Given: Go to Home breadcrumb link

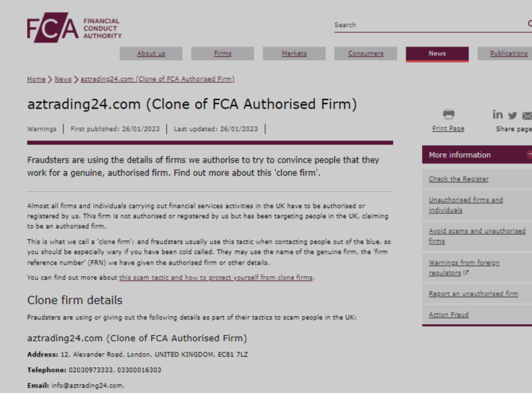Looking at the screenshot, I should point(36,79).
